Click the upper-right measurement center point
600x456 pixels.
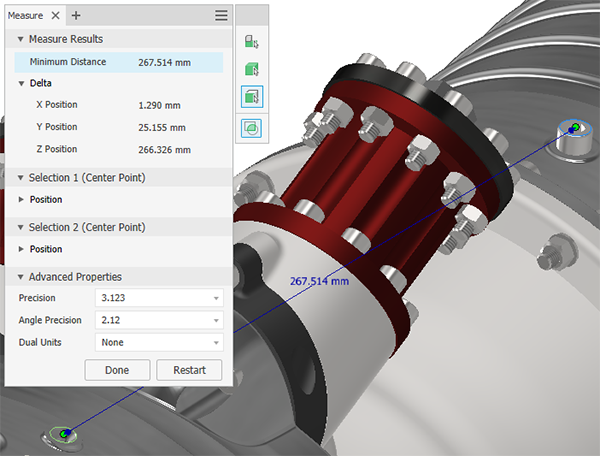point(574,128)
